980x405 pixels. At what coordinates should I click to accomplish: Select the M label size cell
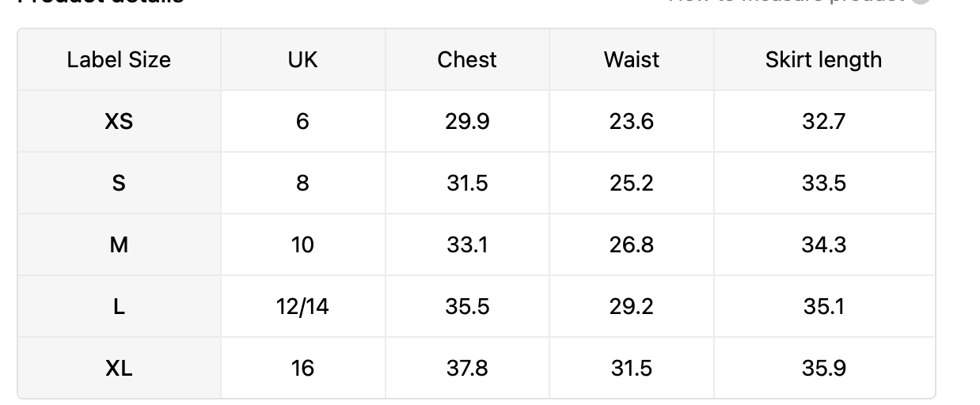(119, 244)
